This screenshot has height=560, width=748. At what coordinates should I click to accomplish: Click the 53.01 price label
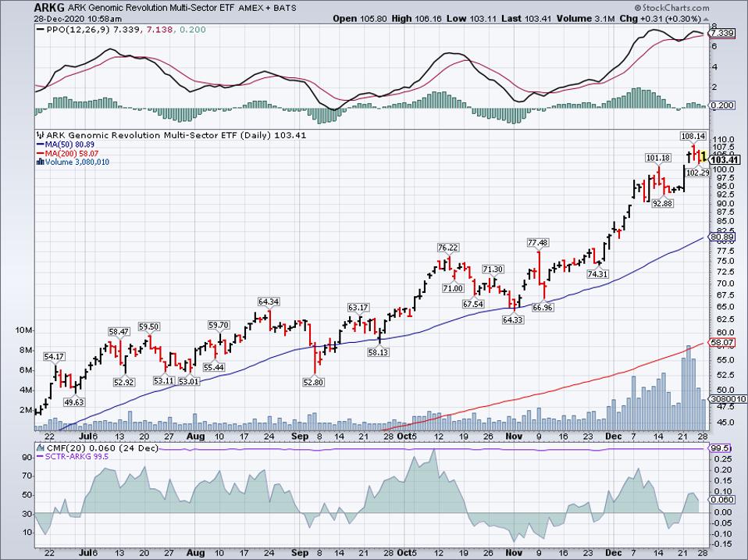click(x=188, y=381)
